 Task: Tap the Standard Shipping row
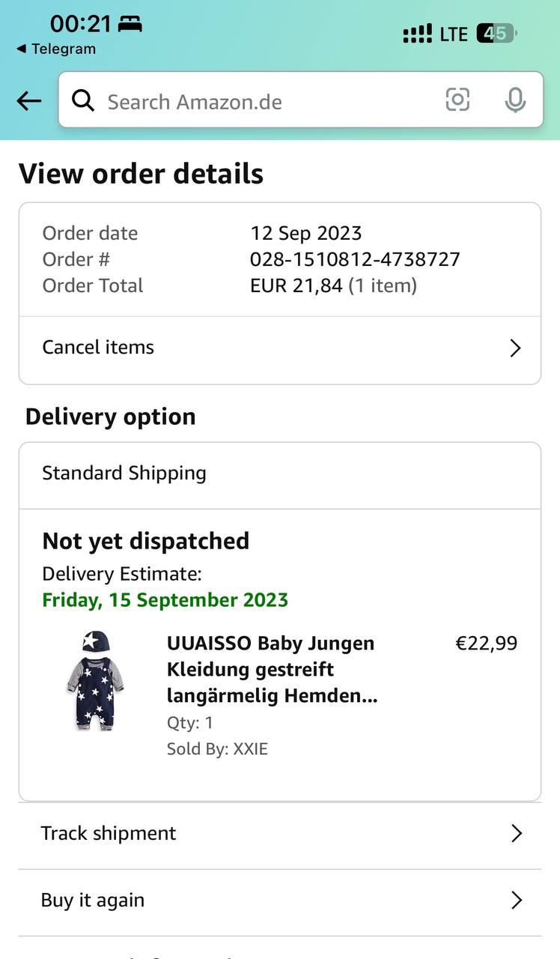124,474
